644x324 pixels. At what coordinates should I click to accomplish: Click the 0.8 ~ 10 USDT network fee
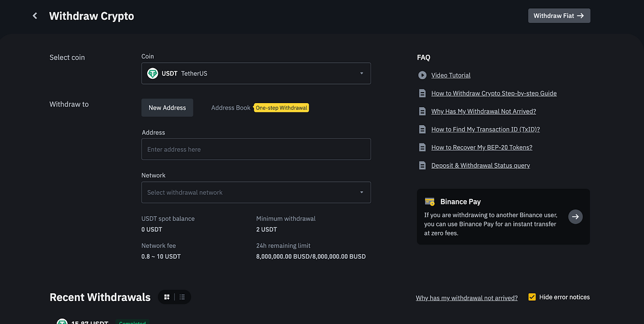coord(161,256)
